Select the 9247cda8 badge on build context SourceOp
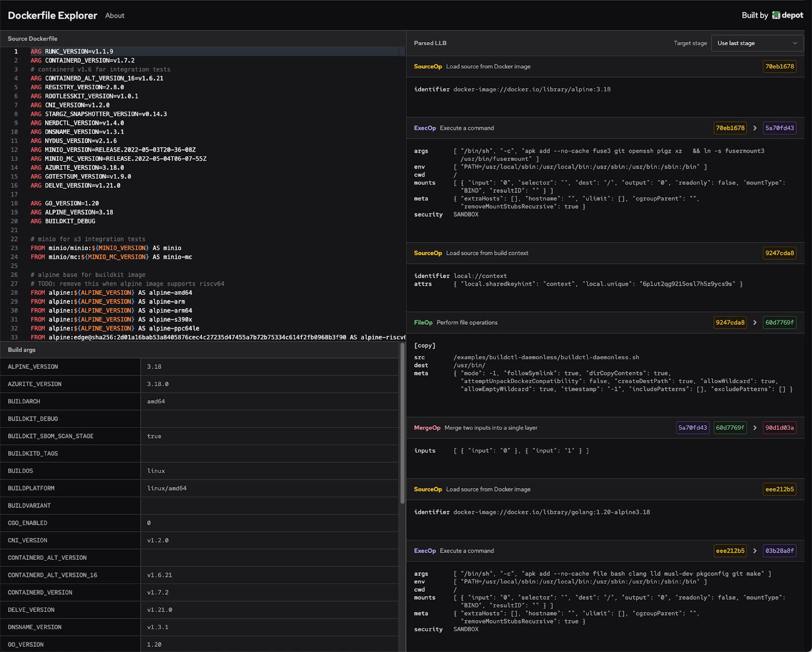The height and width of the screenshot is (652, 812). 780,253
